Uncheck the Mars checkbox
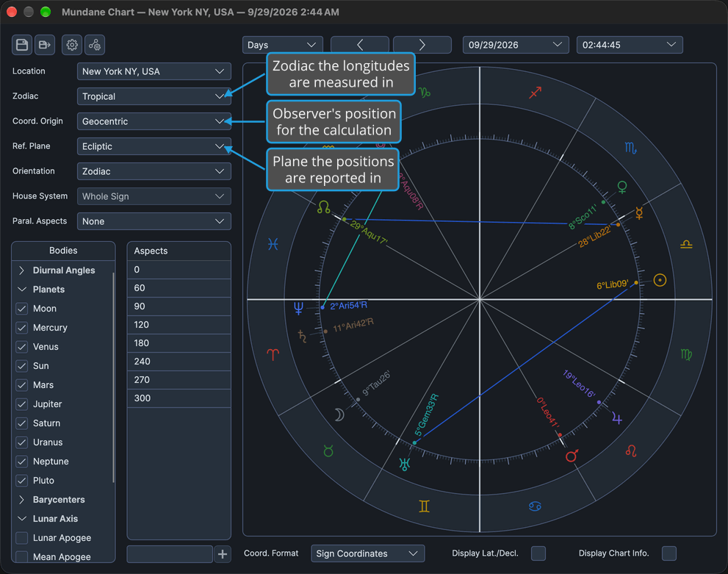Viewport: 728px width, 574px height. [x=22, y=385]
